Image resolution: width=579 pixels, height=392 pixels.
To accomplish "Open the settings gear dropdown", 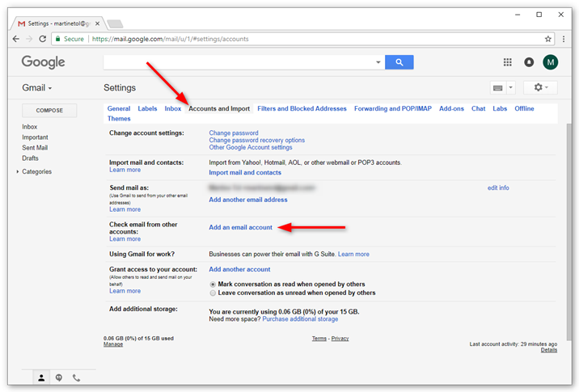I will [539, 87].
